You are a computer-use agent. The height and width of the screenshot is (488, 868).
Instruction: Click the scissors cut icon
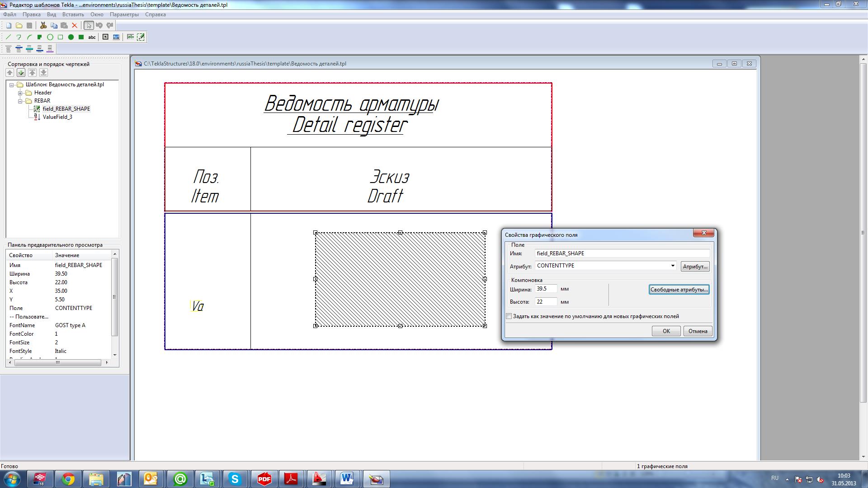tap(43, 25)
